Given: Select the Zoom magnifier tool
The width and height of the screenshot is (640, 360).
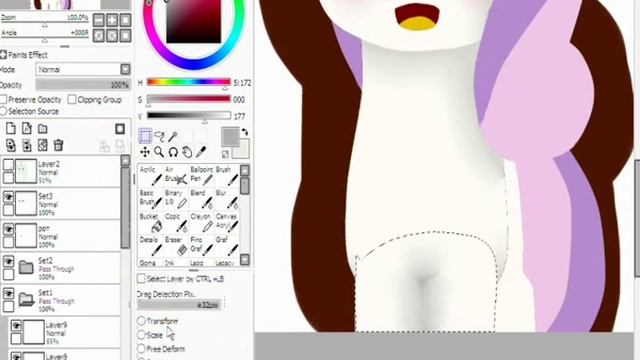Looking at the screenshot, I should [159, 152].
